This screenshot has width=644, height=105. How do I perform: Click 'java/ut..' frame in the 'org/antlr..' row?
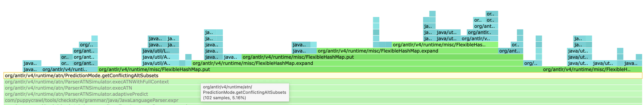tap(448, 32)
